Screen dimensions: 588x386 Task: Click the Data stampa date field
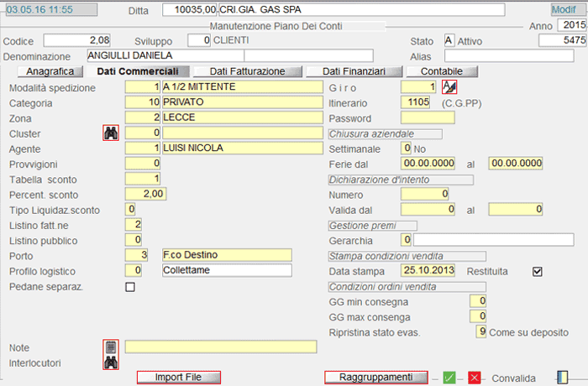click(428, 271)
